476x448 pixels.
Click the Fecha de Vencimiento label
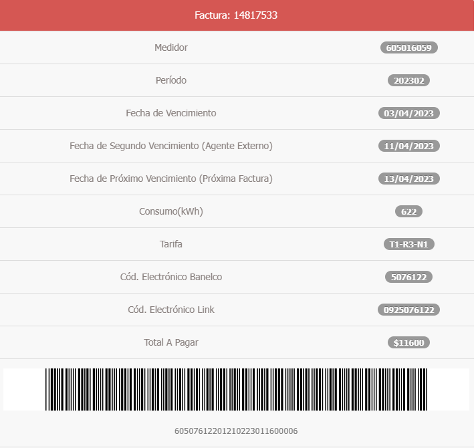171,113
